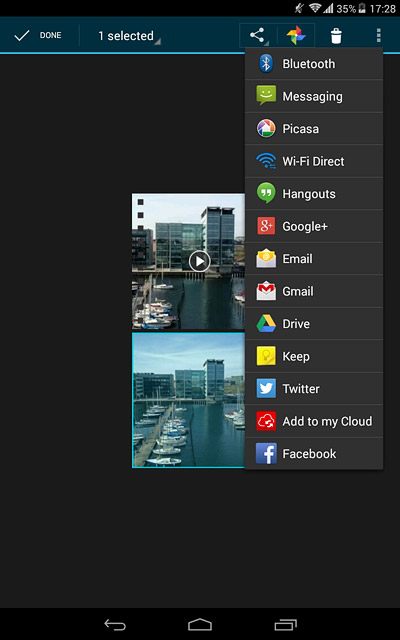Open the three-dot overflow menu
Viewport: 400px width, 640px height.
tap(378, 36)
